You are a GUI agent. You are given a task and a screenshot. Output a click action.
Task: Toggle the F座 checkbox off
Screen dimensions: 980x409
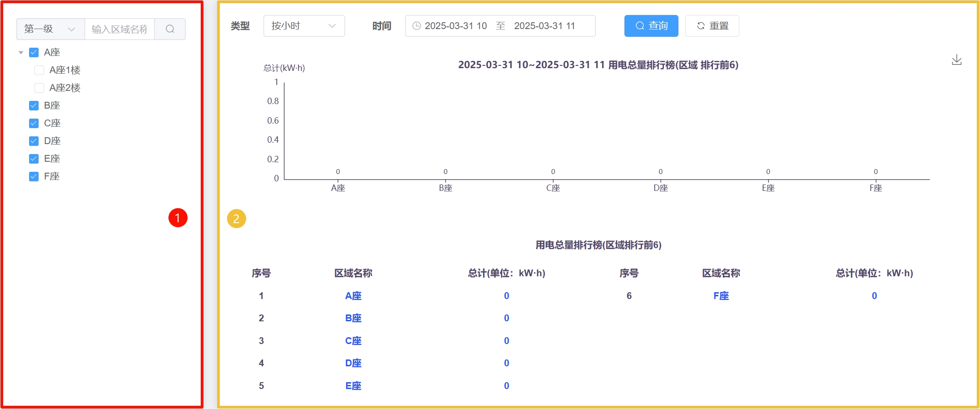click(34, 177)
